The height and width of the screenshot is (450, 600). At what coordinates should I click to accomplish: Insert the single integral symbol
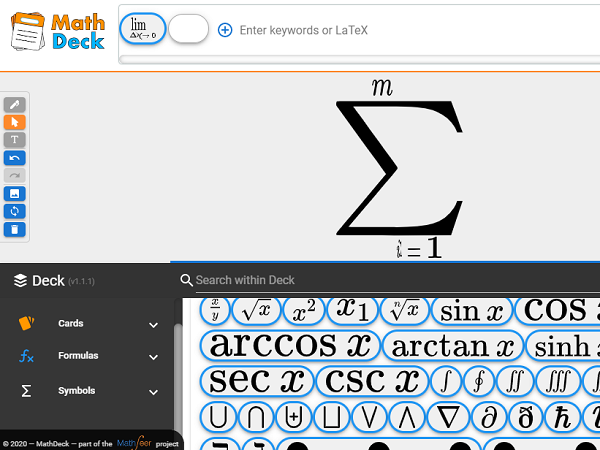click(445, 381)
